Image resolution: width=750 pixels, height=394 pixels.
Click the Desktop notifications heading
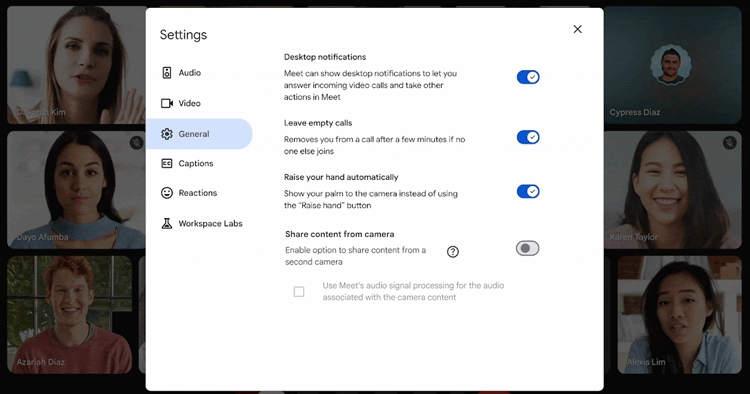[x=325, y=57]
